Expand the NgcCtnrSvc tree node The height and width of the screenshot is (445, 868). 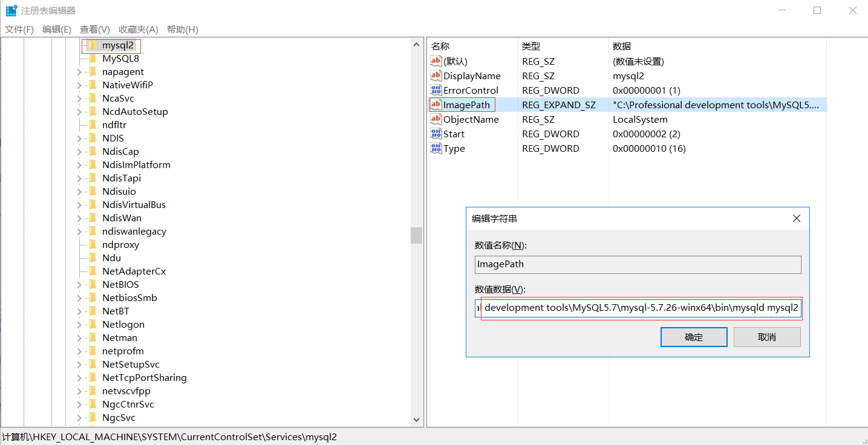click(79, 404)
